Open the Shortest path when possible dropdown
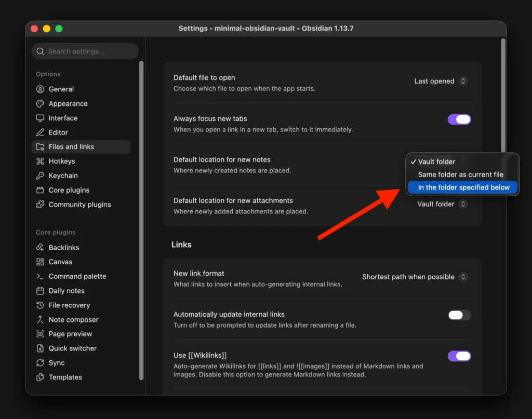This screenshot has width=532, height=419. [415, 277]
